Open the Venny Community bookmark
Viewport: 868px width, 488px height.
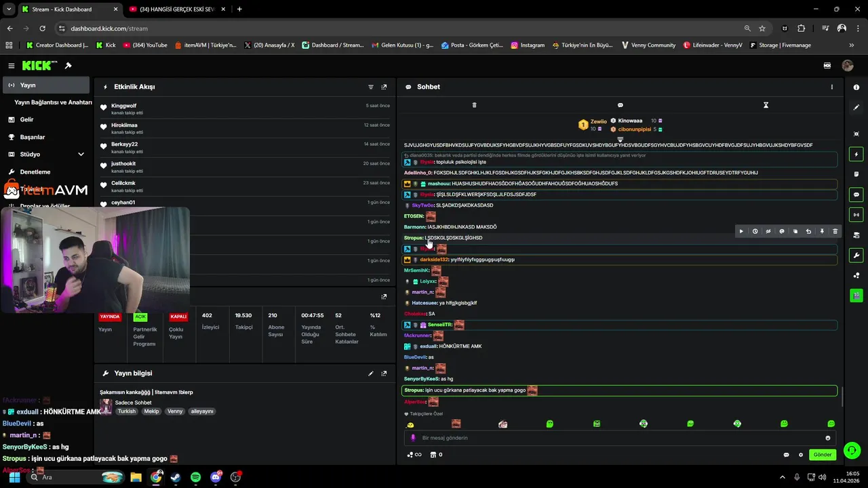click(648, 45)
